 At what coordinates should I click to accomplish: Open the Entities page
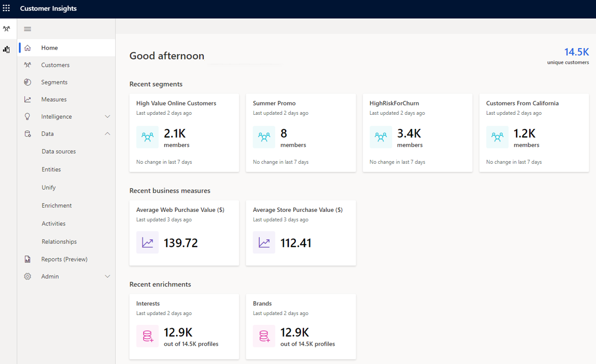[51, 169]
